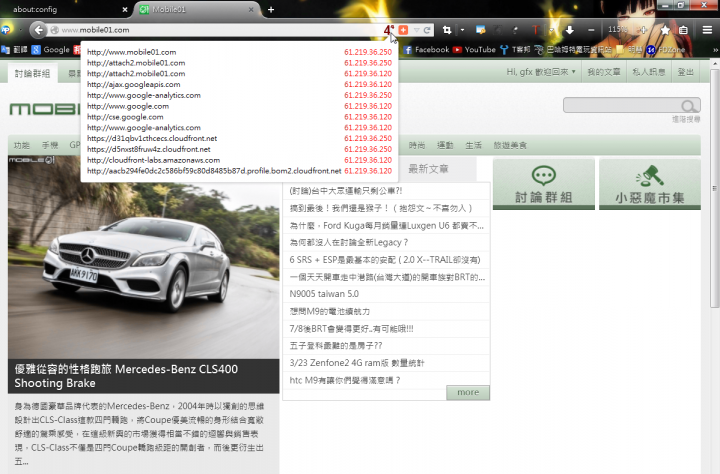The width and height of the screenshot is (720, 474).
Task: Click the 小惡魔市集 green tile button
Action: (x=650, y=185)
